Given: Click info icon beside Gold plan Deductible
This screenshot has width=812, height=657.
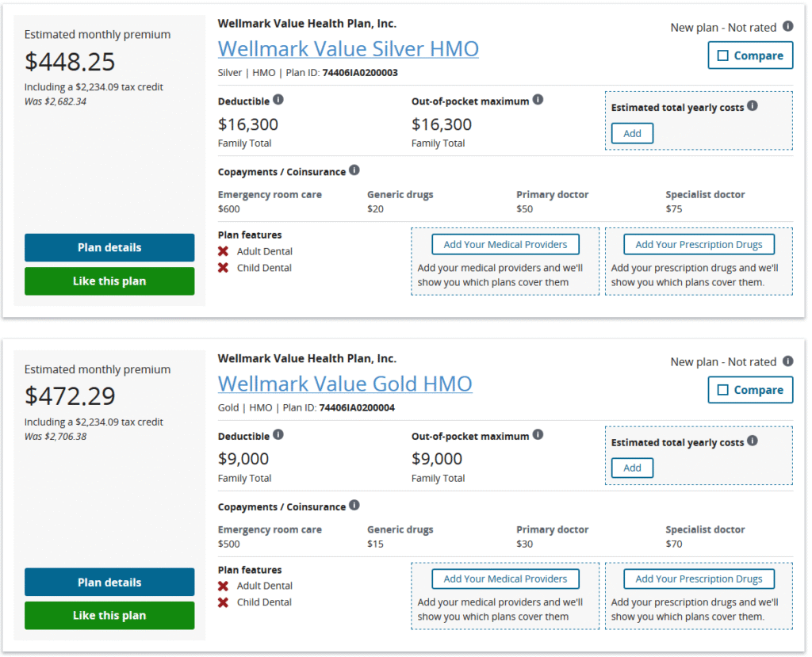Looking at the screenshot, I should 278,435.
